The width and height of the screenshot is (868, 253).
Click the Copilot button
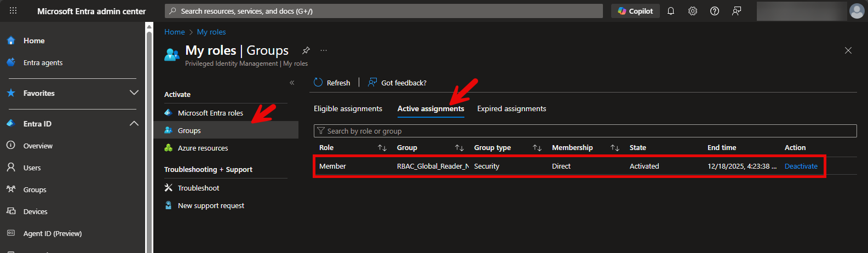point(635,11)
